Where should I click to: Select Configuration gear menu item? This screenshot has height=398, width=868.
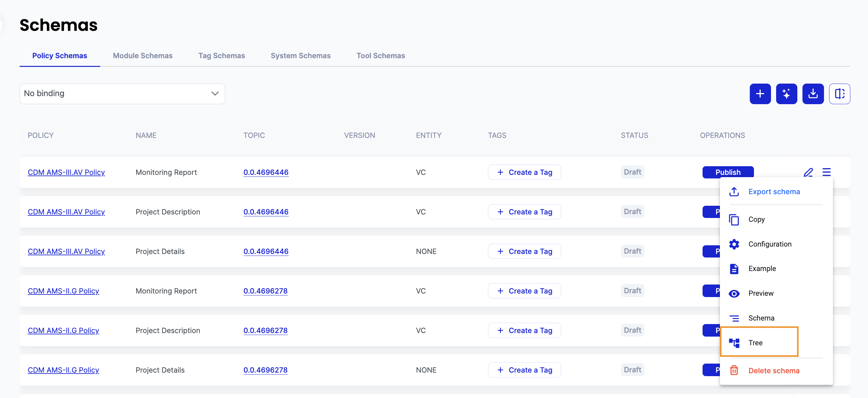click(770, 244)
